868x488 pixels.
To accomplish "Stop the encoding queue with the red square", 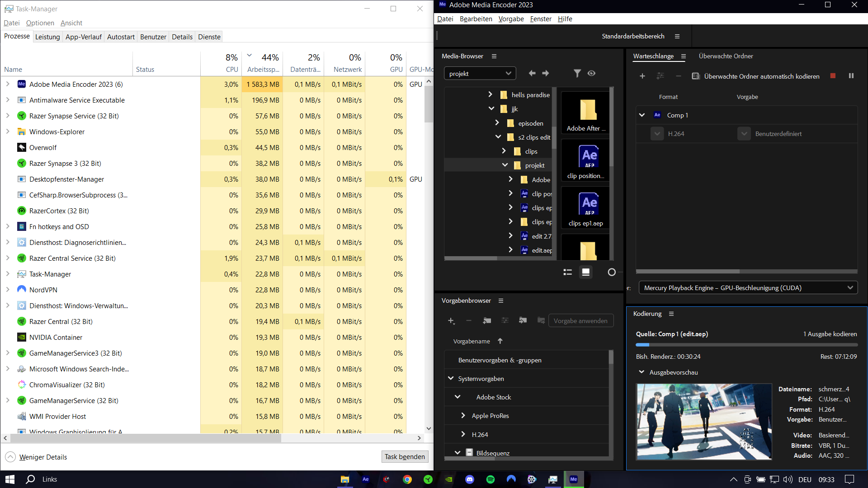I will 833,76.
